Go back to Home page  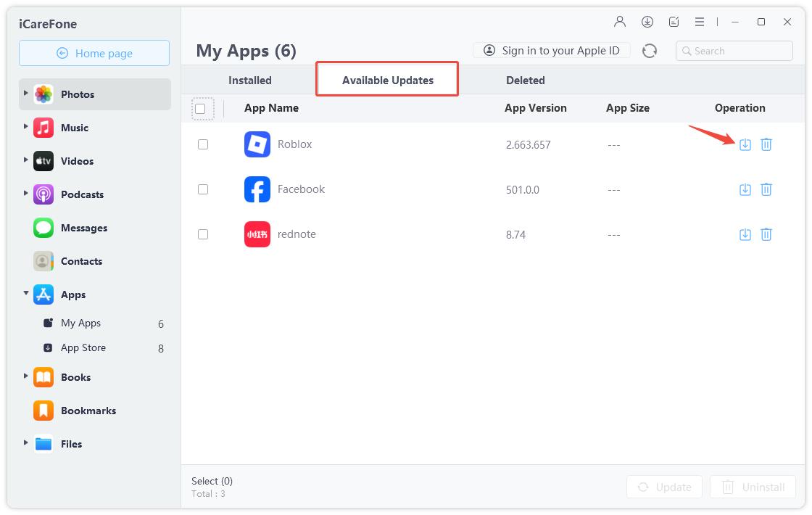(94, 53)
